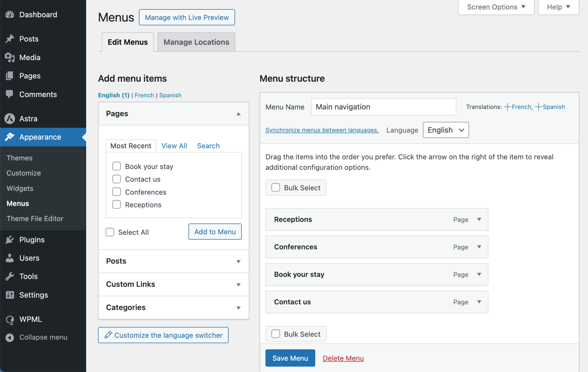Click the Comments speech bubble icon

click(10, 94)
